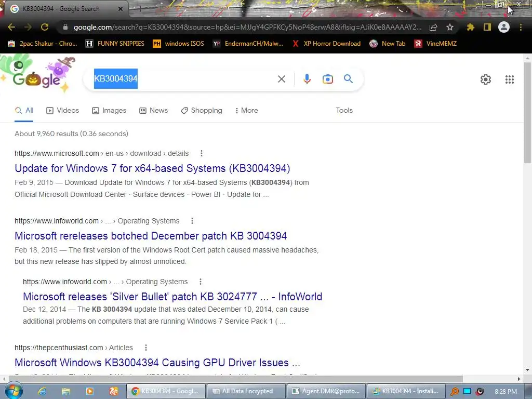The image size is (532, 399).
Task: Open the New Tab bookmark
Action: point(388,44)
